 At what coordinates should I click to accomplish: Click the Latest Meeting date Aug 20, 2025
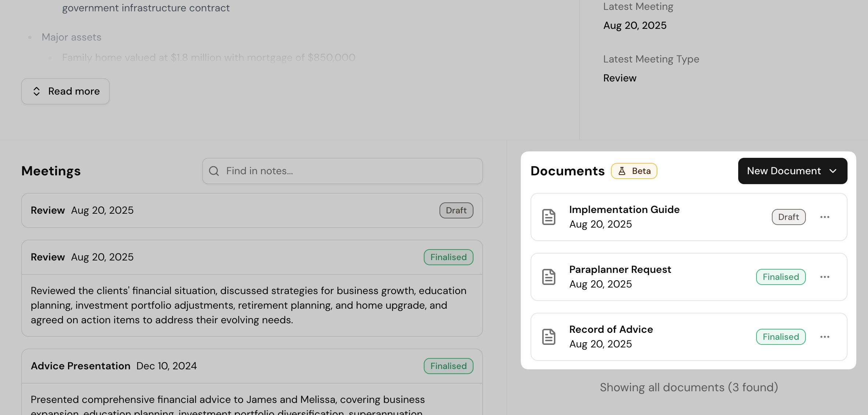[635, 26]
